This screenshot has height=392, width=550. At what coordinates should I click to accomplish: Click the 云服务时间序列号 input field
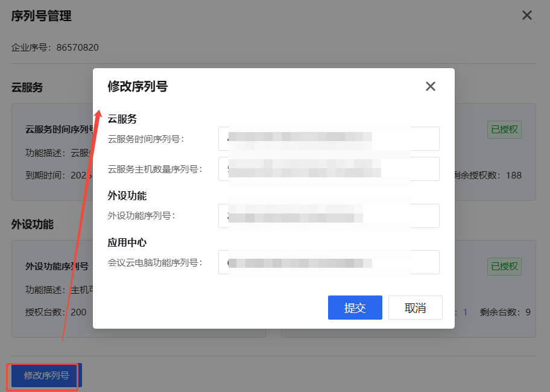329,139
